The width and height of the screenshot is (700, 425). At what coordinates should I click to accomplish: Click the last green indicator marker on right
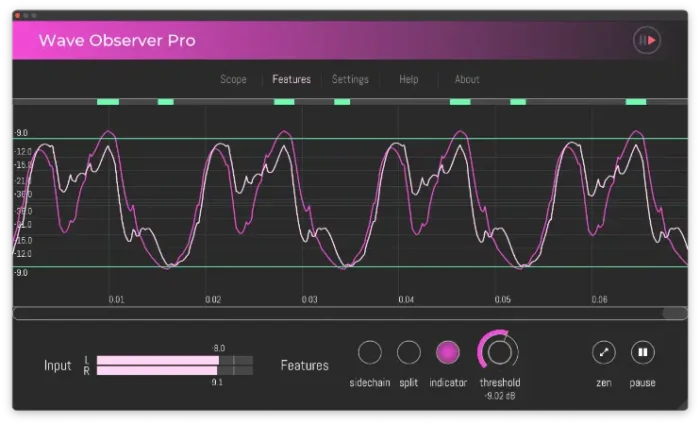636,102
